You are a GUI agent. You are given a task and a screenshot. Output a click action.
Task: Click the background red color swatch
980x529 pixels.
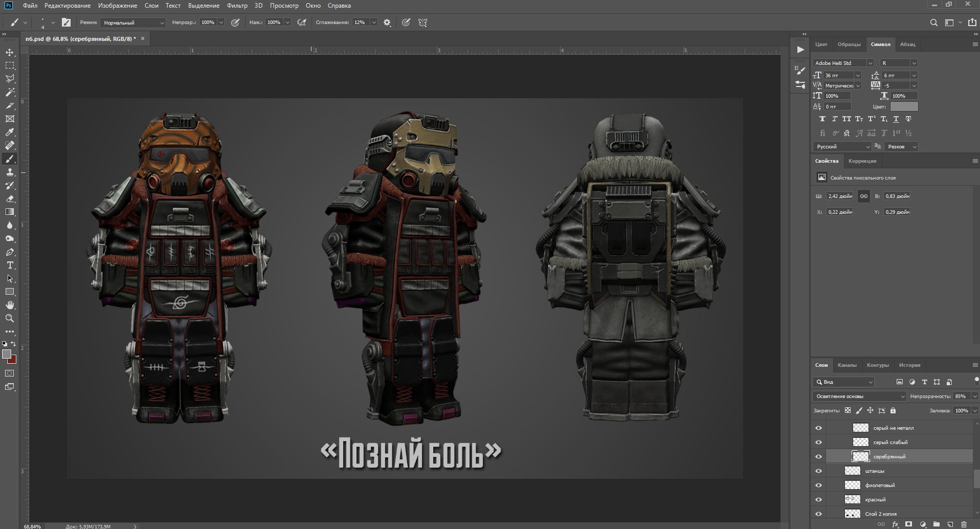pos(13,361)
